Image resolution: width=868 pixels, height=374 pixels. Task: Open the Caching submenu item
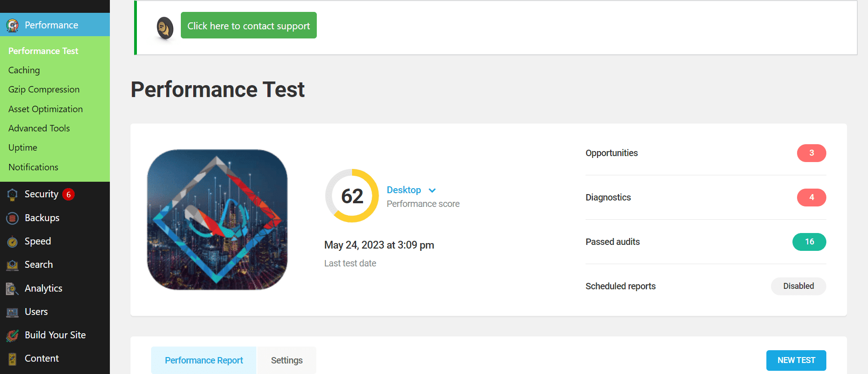(24, 70)
